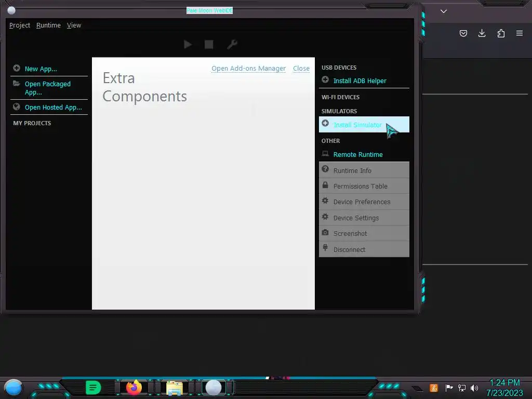Image resolution: width=532 pixels, height=399 pixels.
Task: Click the moon icon in WebIDE title bar
Action: (x=11, y=10)
